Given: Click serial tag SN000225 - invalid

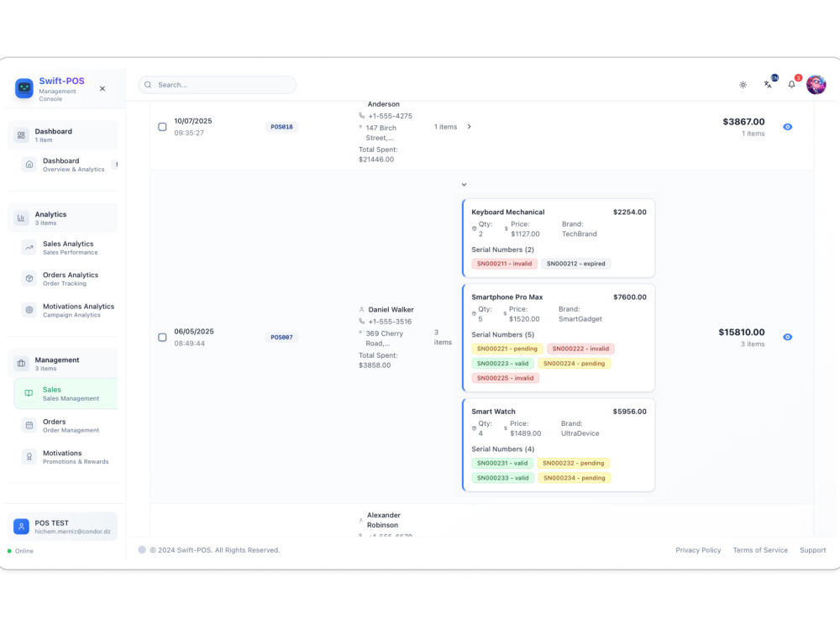Looking at the screenshot, I should click(505, 378).
